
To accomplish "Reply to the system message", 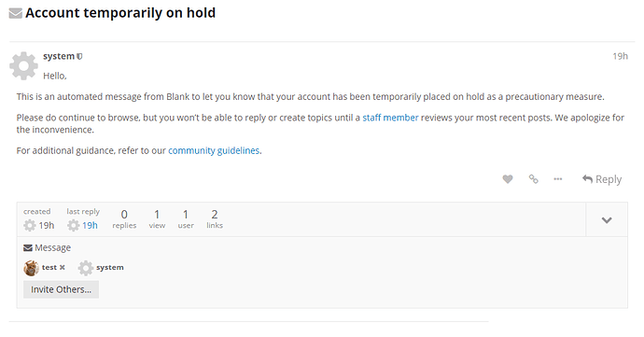I will [602, 179].
